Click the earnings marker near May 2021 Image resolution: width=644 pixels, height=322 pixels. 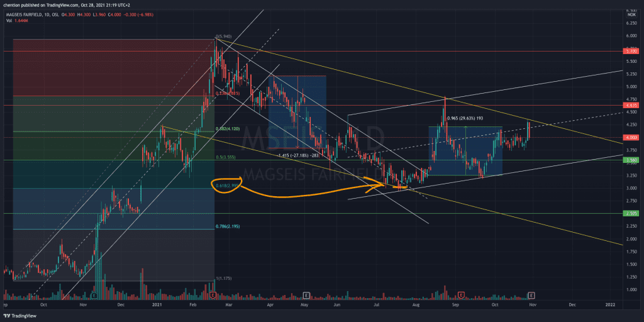point(306,295)
